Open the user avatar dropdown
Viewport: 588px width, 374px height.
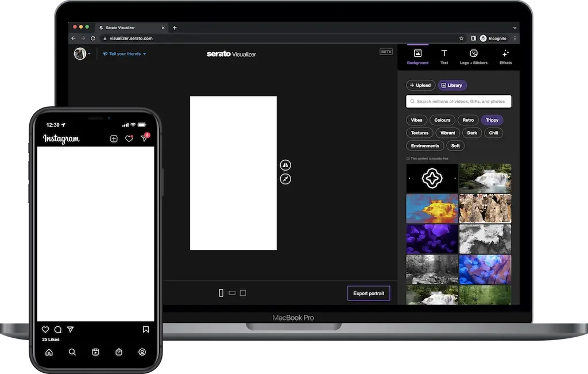pos(82,53)
